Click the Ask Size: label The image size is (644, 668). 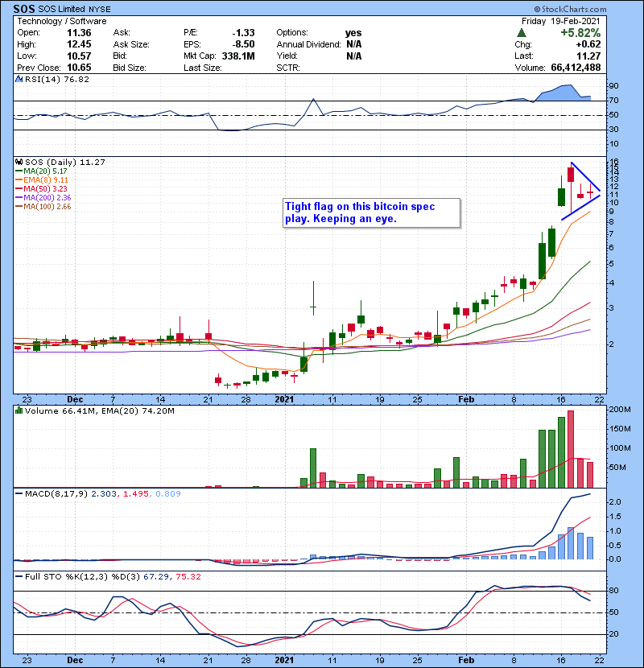[x=131, y=44]
